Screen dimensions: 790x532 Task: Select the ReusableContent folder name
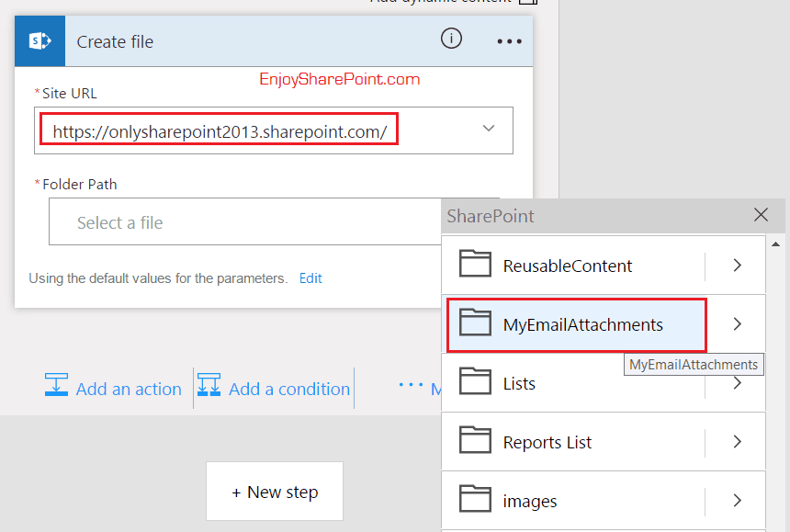(x=568, y=266)
